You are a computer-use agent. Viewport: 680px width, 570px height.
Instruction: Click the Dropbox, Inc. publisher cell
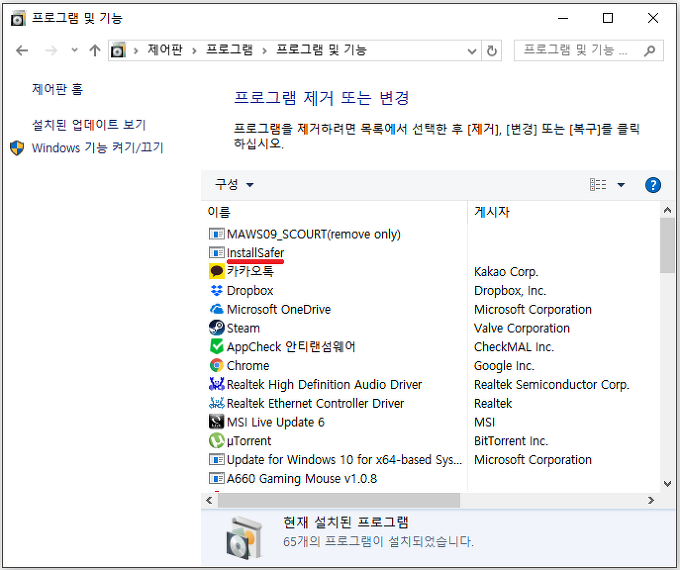[510, 291]
